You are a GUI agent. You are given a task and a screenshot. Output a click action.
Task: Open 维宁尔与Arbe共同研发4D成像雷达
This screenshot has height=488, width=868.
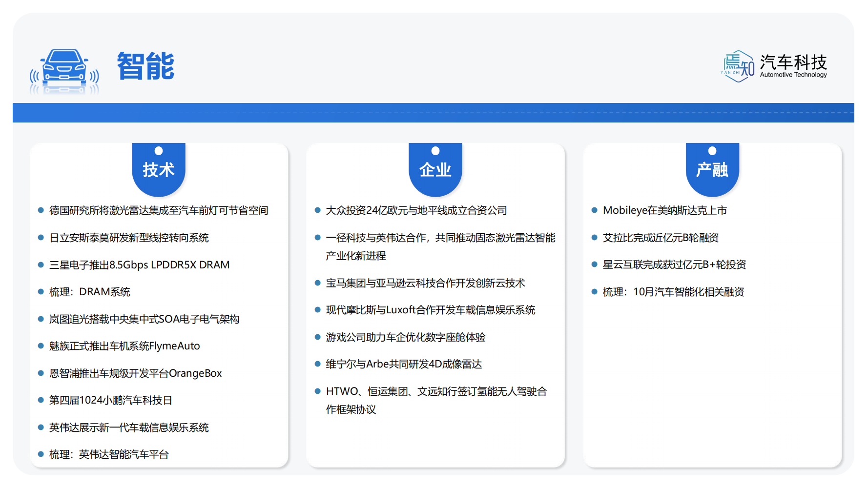click(x=404, y=364)
